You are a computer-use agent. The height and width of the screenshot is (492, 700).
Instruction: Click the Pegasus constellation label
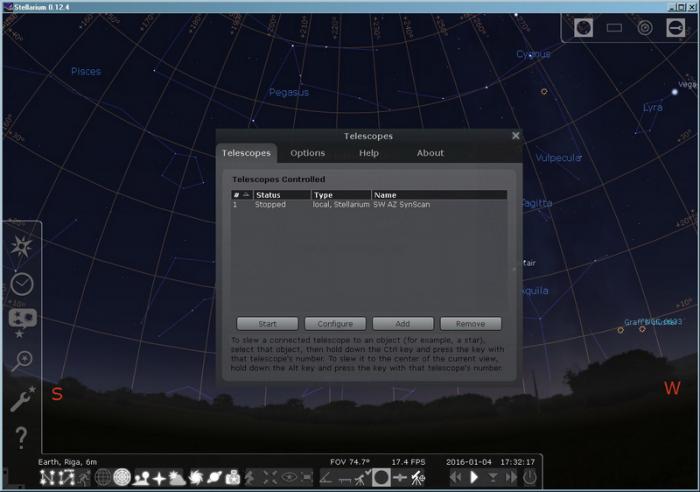289,92
